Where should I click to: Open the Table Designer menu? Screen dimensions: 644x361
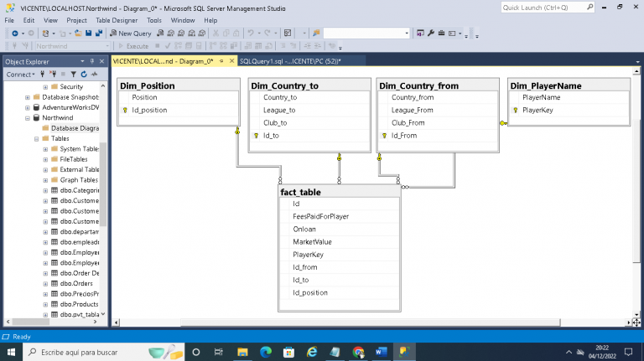pos(117,19)
